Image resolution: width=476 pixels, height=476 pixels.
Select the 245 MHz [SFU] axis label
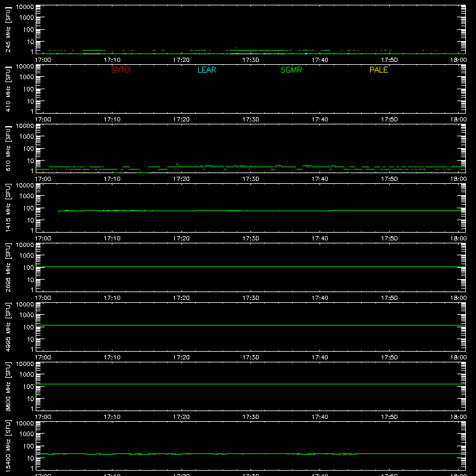(x=8, y=29)
